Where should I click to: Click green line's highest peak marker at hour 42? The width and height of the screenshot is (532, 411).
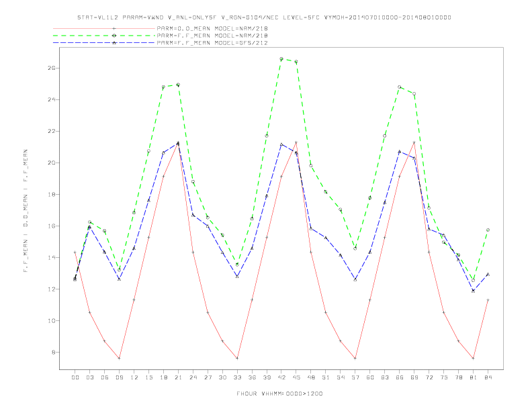pos(281,59)
